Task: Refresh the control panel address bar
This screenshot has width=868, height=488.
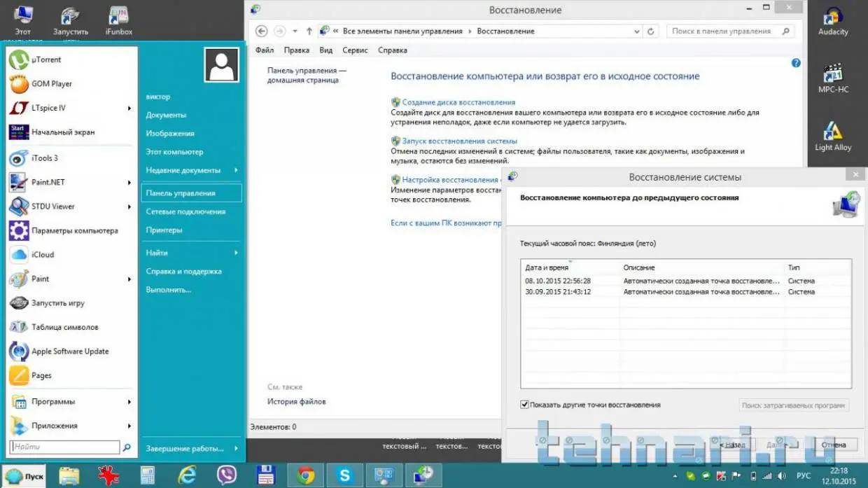Action: pyautogui.click(x=651, y=31)
